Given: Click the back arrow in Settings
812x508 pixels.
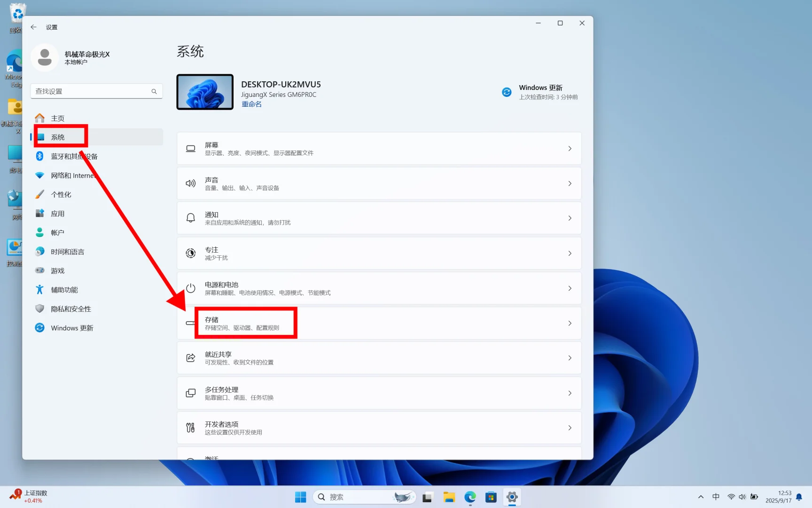Looking at the screenshot, I should [33, 27].
